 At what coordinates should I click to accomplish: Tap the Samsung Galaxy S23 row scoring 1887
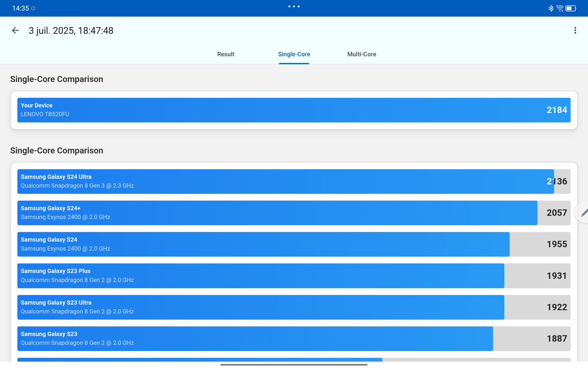click(294, 339)
